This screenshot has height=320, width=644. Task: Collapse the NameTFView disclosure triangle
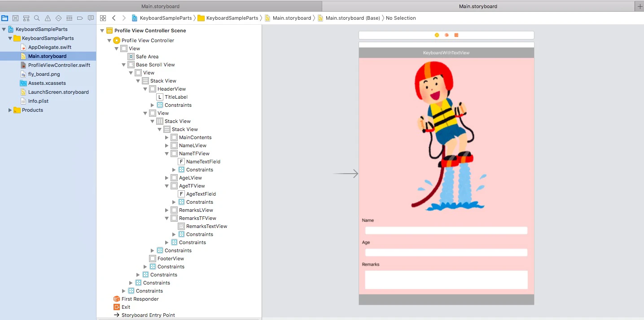pyautogui.click(x=167, y=153)
